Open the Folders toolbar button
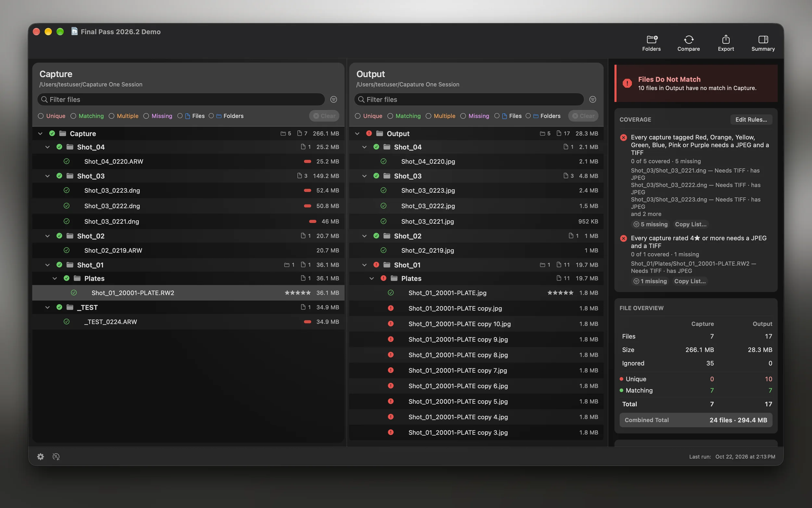Viewport: 812px width, 508px height. pos(651,43)
